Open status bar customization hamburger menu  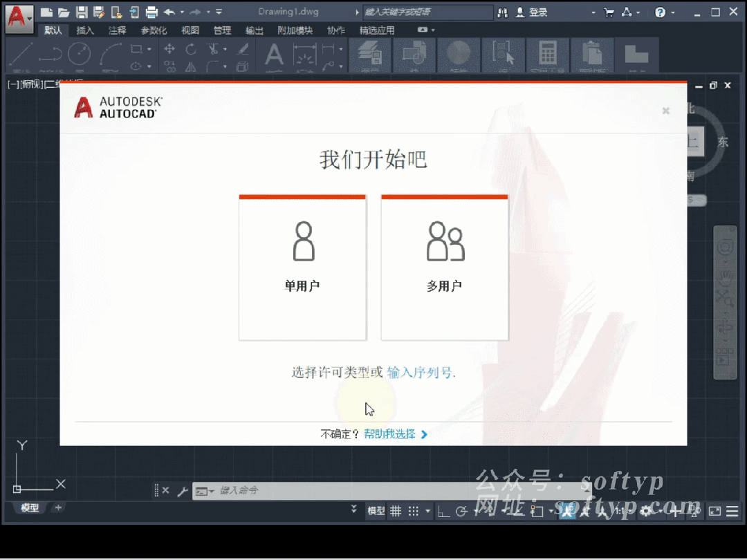click(x=732, y=512)
